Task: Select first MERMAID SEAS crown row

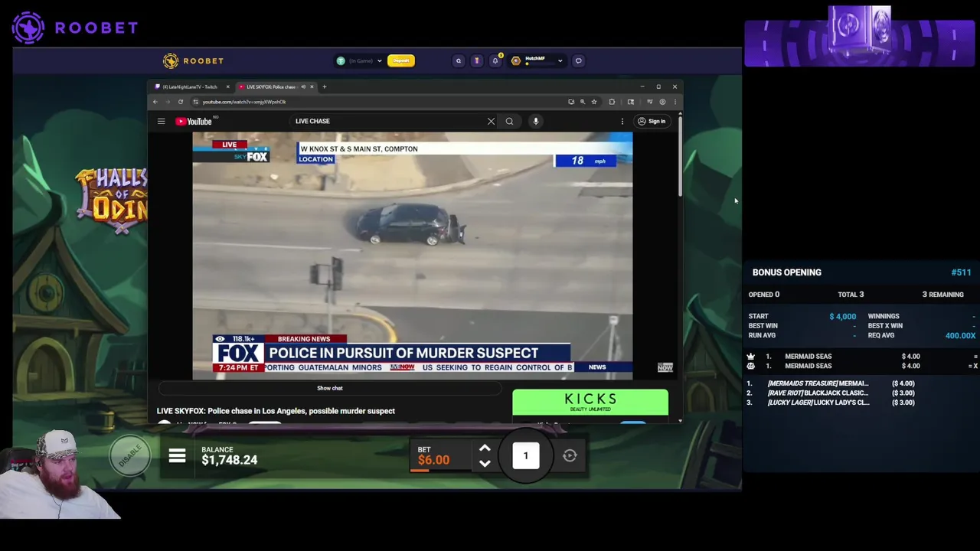Action: coord(861,356)
